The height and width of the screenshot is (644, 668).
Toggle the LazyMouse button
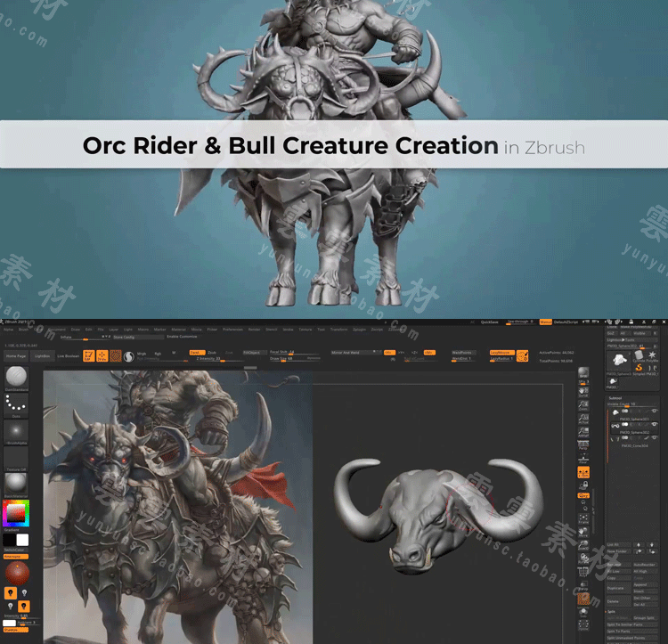[501, 353]
